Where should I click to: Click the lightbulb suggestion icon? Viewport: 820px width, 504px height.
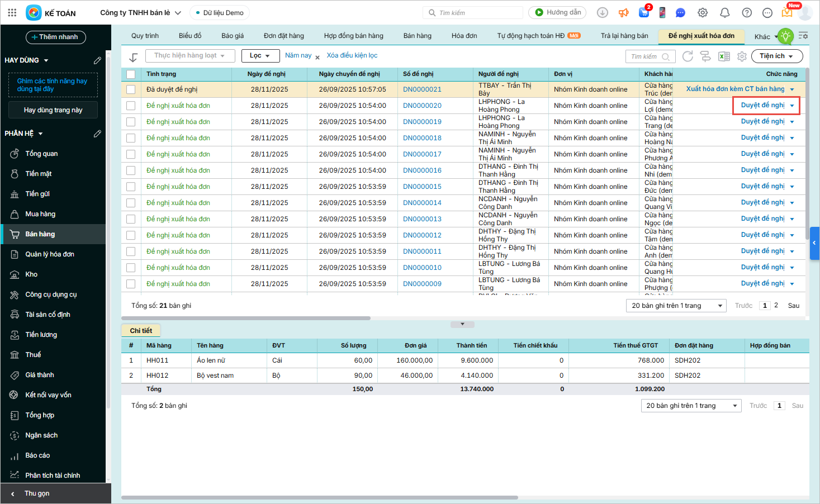785,36
